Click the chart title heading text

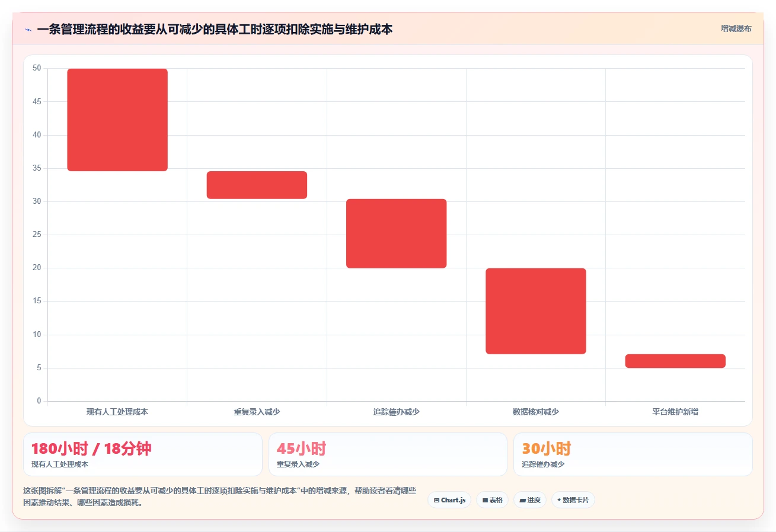point(215,29)
